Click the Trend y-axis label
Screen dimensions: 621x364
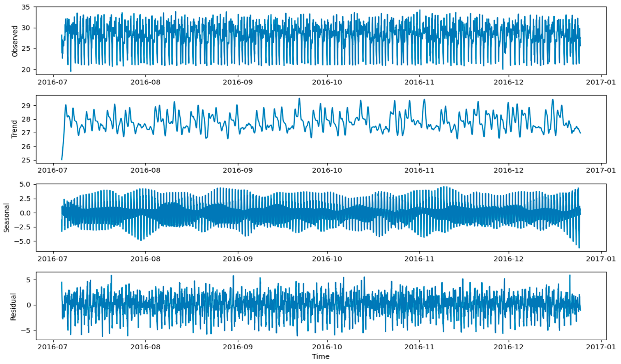[x=14, y=129]
